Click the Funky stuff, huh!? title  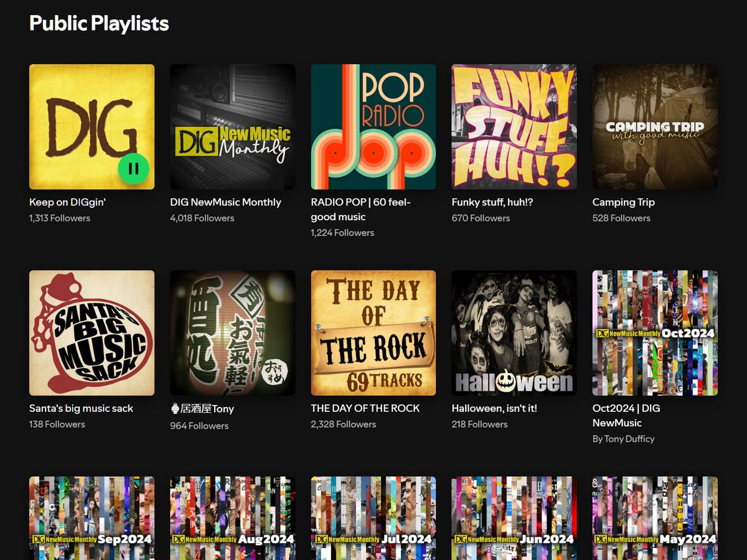492,202
